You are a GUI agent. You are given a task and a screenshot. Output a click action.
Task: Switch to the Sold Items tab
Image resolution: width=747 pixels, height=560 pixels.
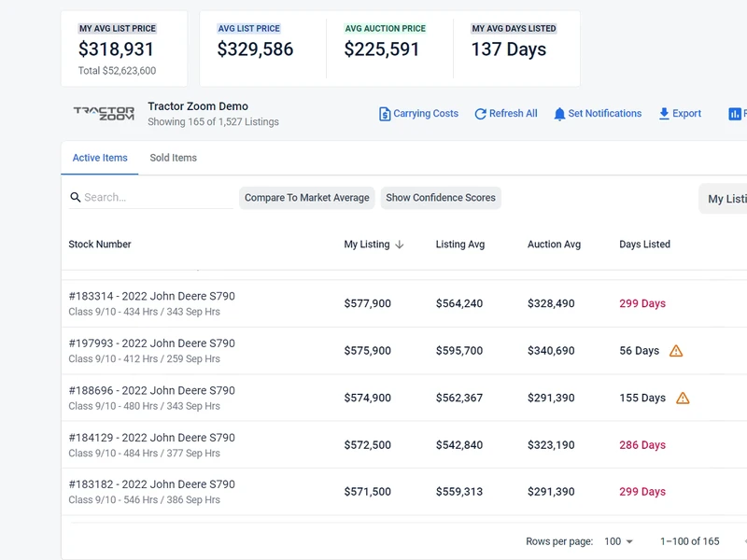[173, 158]
